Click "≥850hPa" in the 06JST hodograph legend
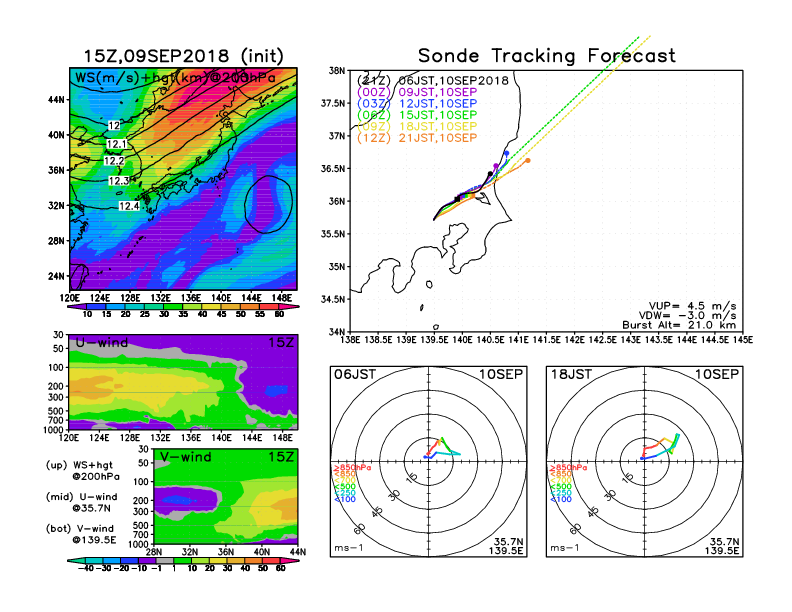 click(352, 468)
